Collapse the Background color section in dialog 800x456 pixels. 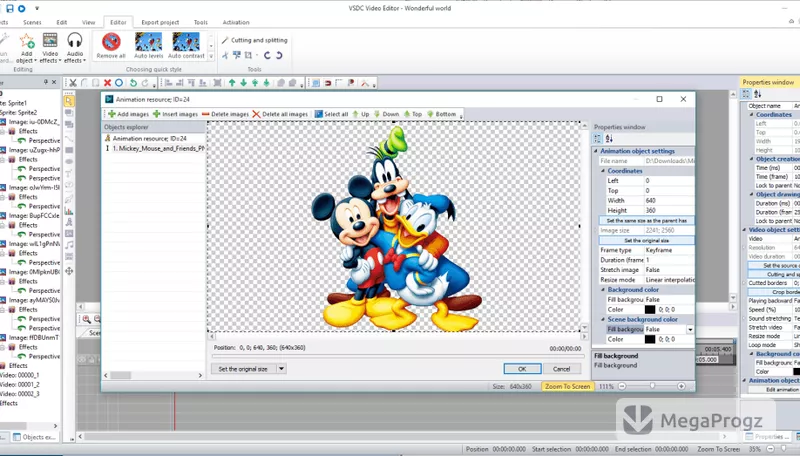click(603, 290)
